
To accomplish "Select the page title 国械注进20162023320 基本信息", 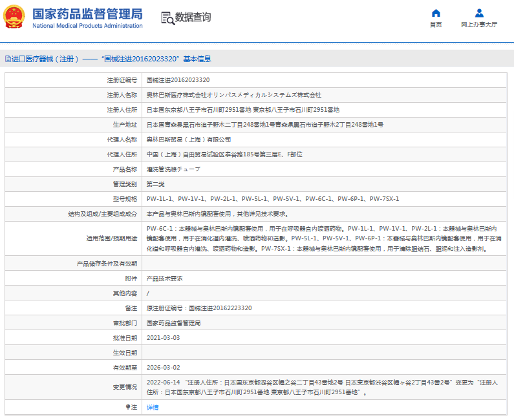I will pos(156,59).
